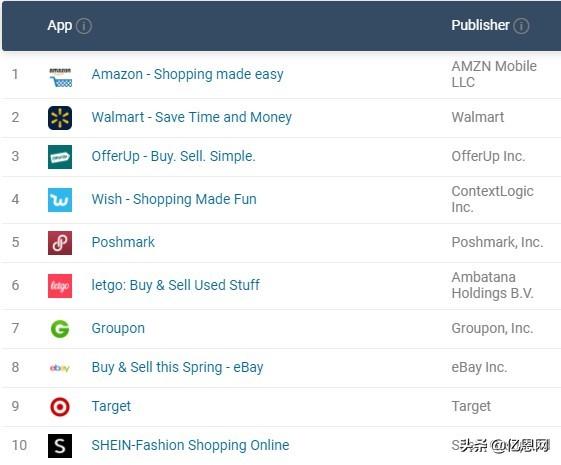Open letgo: Buy & Sell Used Stuff link
561x465 pixels.
(175, 285)
